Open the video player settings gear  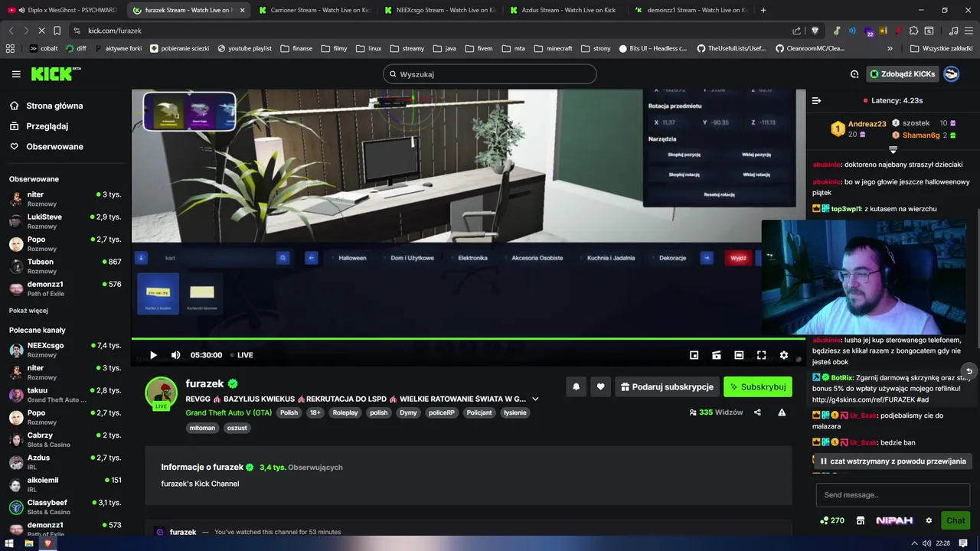click(x=783, y=355)
